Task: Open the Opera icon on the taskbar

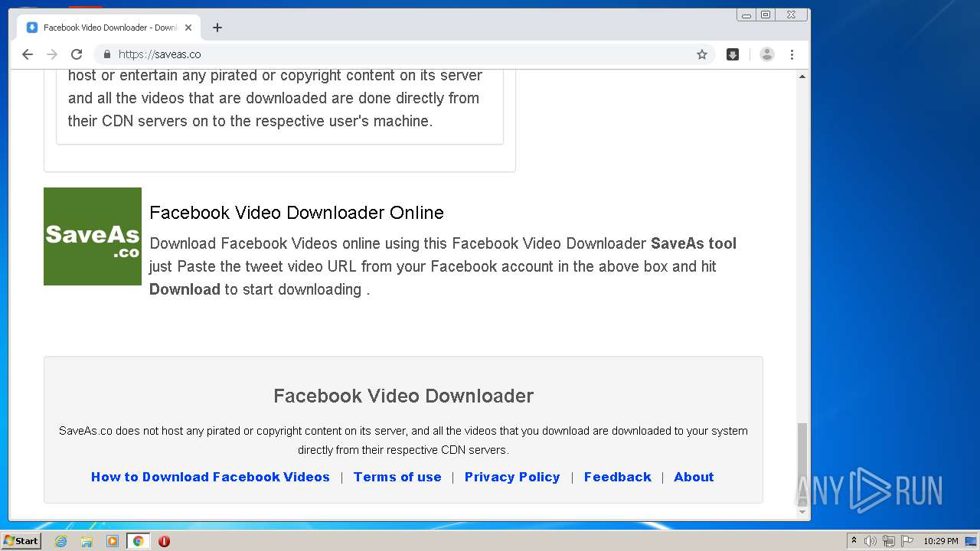Action: point(164,541)
